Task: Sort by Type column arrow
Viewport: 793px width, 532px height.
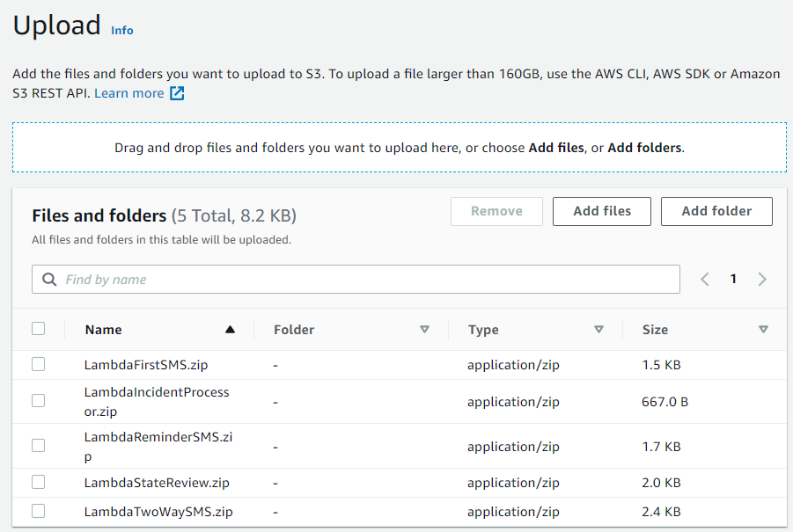Action: 598,330
